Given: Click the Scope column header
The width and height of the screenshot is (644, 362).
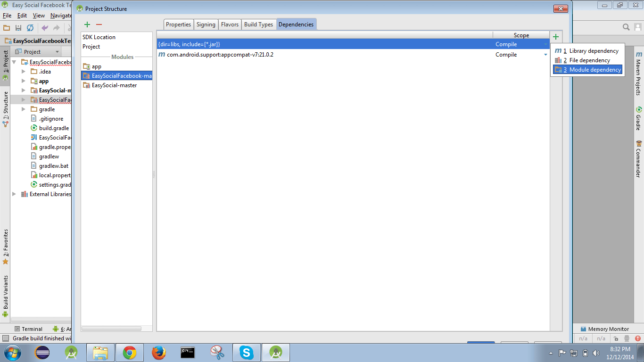Looking at the screenshot, I should pyautogui.click(x=521, y=35).
